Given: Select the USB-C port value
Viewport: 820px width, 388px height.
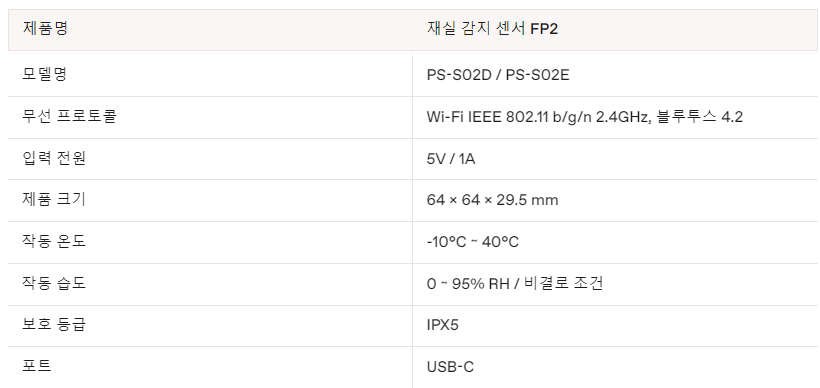Looking at the screenshot, I should pos(450,367).
